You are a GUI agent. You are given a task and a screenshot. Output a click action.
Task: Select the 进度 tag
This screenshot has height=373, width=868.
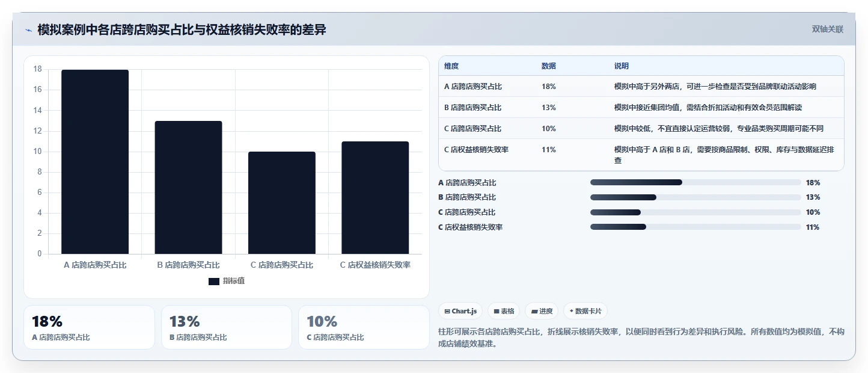click(542, 311)
